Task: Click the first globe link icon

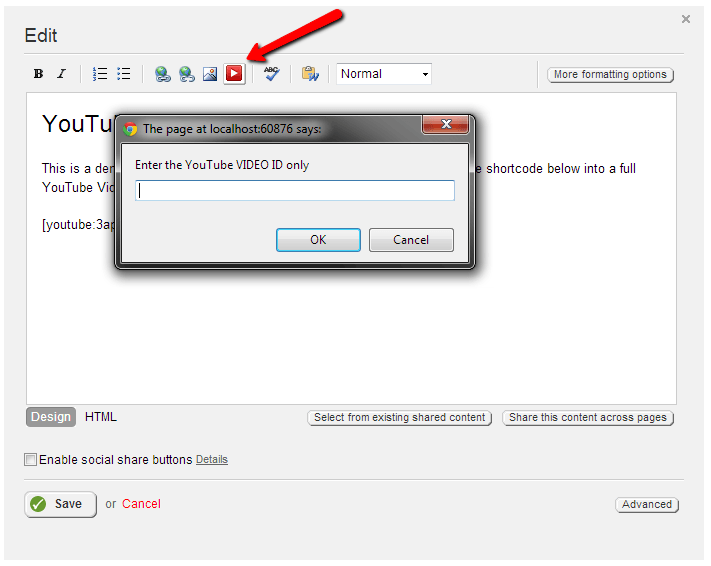Action: tap(162, 73)
